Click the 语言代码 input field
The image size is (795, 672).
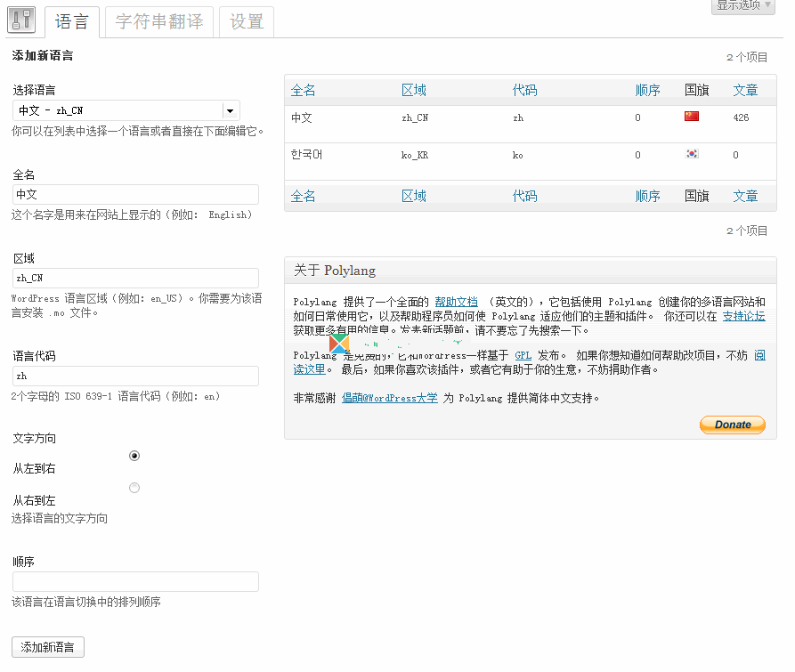tap(135, 376)
